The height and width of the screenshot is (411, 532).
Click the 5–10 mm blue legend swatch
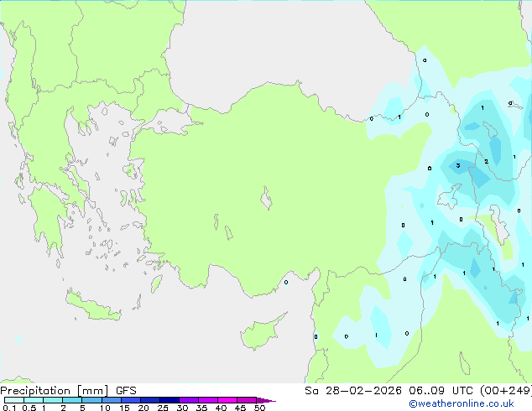[91, 400]
